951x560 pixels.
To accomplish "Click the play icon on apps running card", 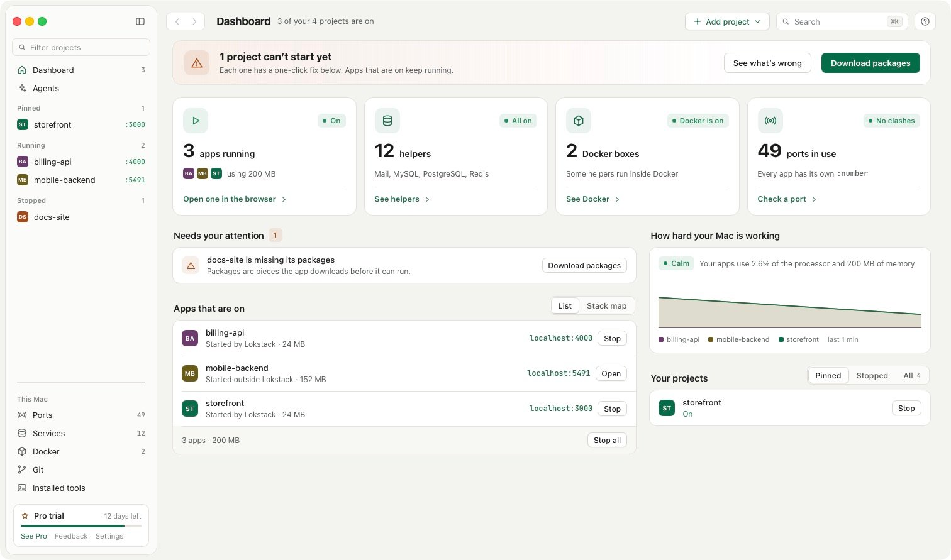I will (x=196, y=121).
